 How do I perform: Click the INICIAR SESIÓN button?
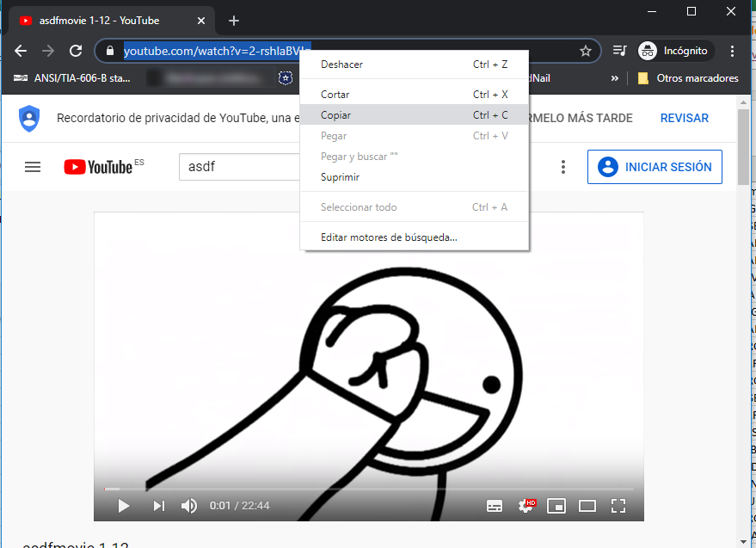655,167
